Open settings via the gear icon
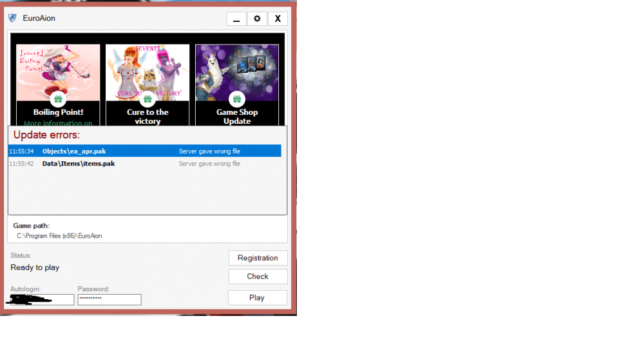644x363 pixels. pos(257,19)
